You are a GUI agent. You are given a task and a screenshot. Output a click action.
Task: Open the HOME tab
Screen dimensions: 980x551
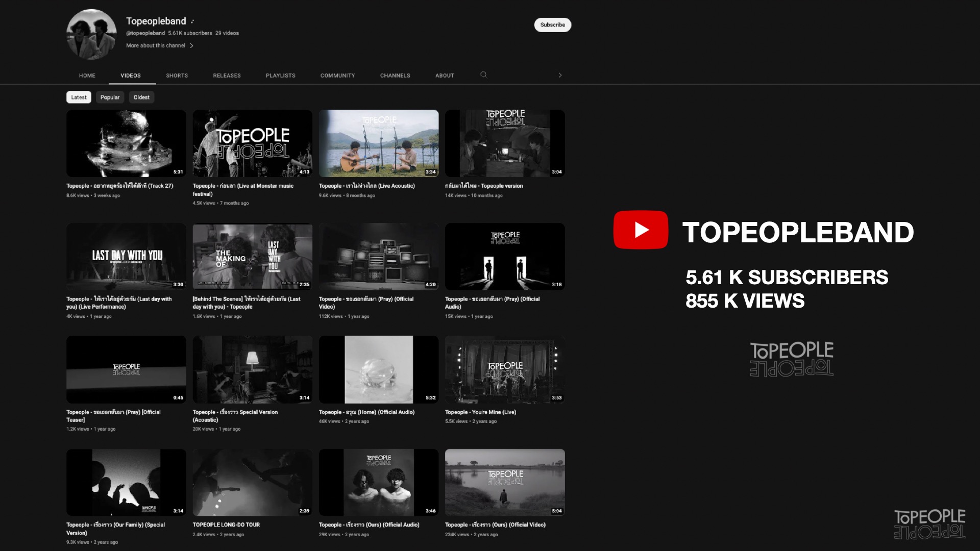pos(87,76)
